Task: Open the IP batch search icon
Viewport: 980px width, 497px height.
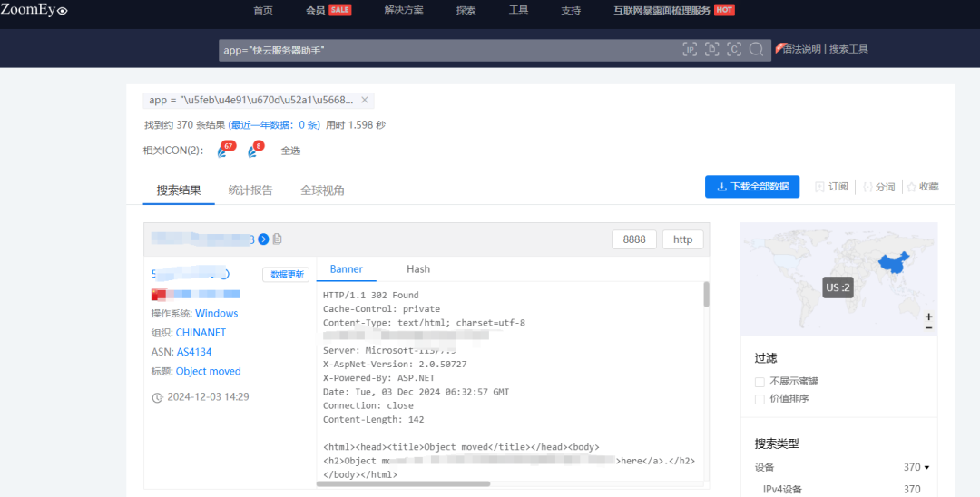Action: [690, 49]
